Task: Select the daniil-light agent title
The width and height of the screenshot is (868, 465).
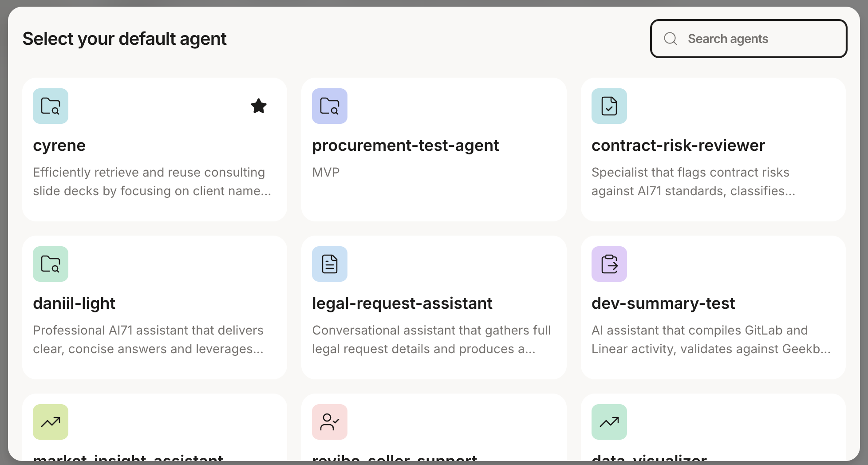Action: (74, 303)
